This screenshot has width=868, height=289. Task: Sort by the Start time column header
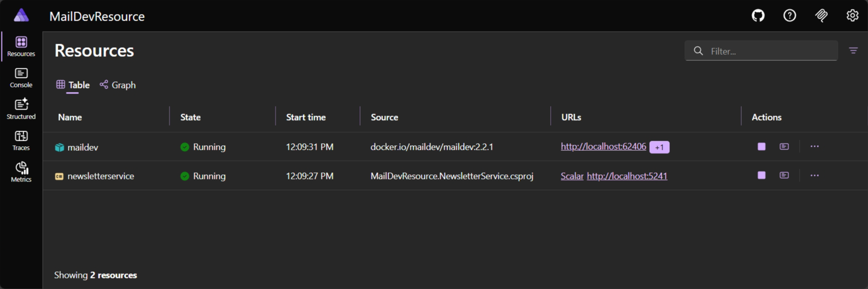click(x=306, y=117)
